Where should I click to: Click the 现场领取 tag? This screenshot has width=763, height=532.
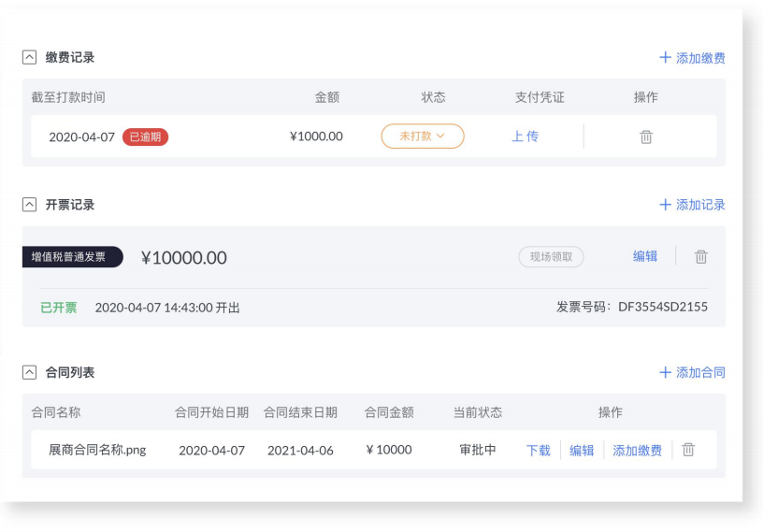tap(551, 256)
